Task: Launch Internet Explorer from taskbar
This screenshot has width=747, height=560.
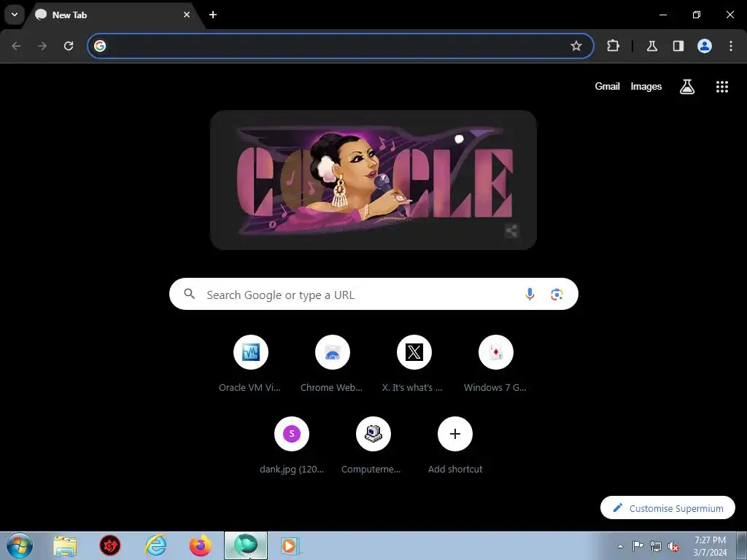Action: 156,545
